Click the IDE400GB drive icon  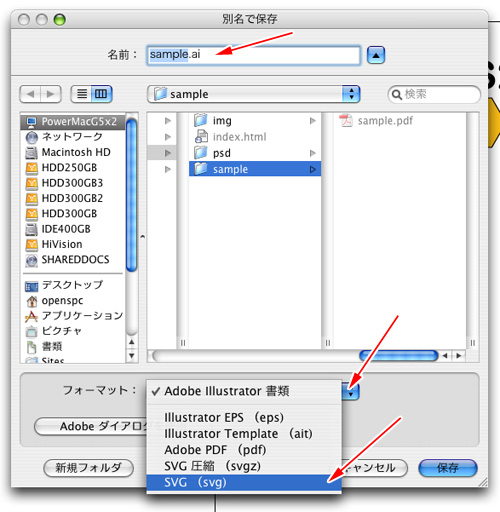(x=32, y=229)
